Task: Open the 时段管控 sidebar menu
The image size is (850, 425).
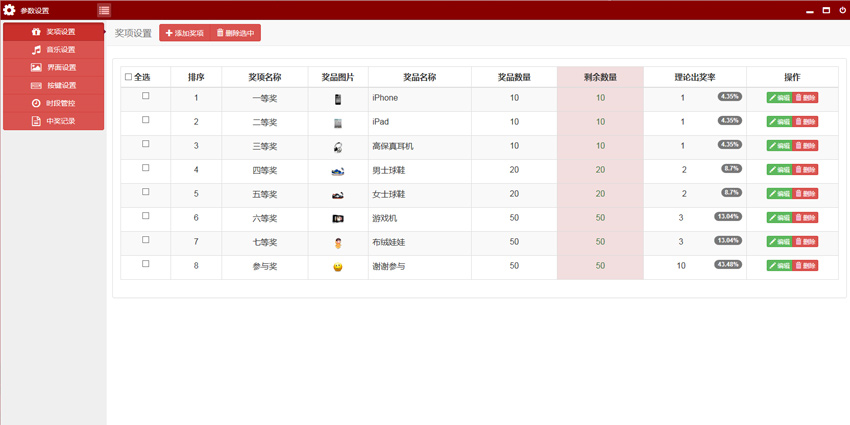Action: coord(53,103)
